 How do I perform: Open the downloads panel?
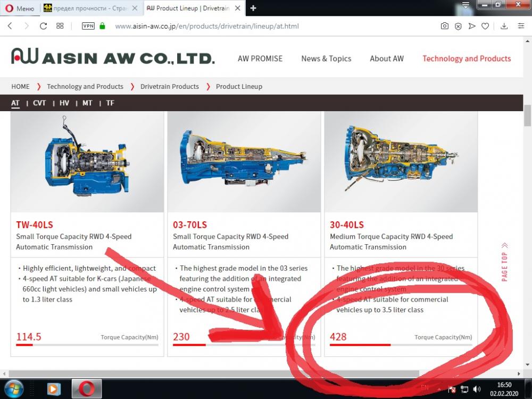click(x=504, y=26)
